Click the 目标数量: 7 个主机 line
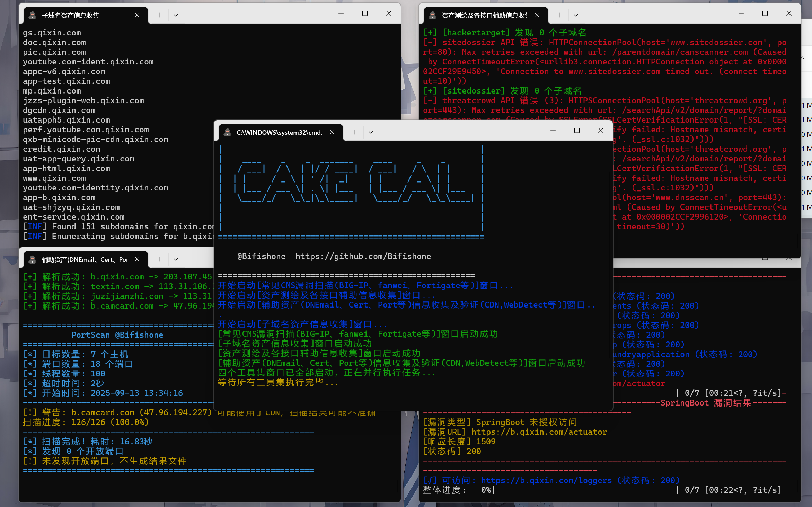 pos(76,354)
